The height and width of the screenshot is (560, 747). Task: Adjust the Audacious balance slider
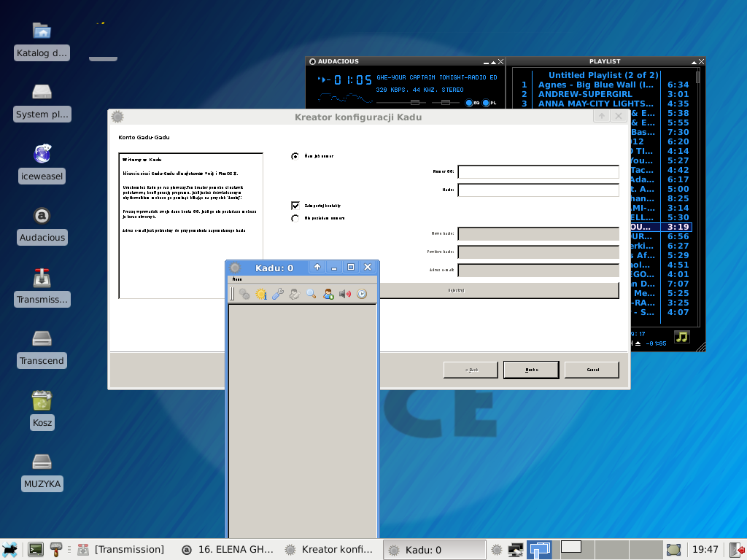[446, 102]
